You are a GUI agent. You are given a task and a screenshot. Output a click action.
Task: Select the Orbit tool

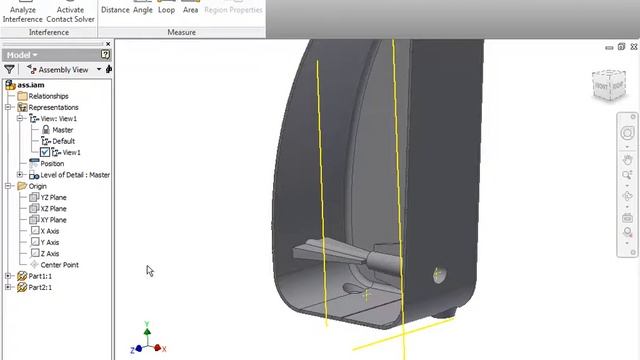627,196
